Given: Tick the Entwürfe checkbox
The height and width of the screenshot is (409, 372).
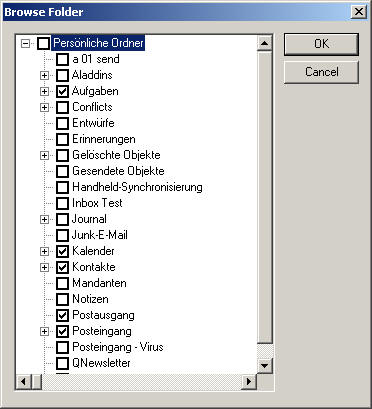Looking at the screenshot, I should point(62,123).
